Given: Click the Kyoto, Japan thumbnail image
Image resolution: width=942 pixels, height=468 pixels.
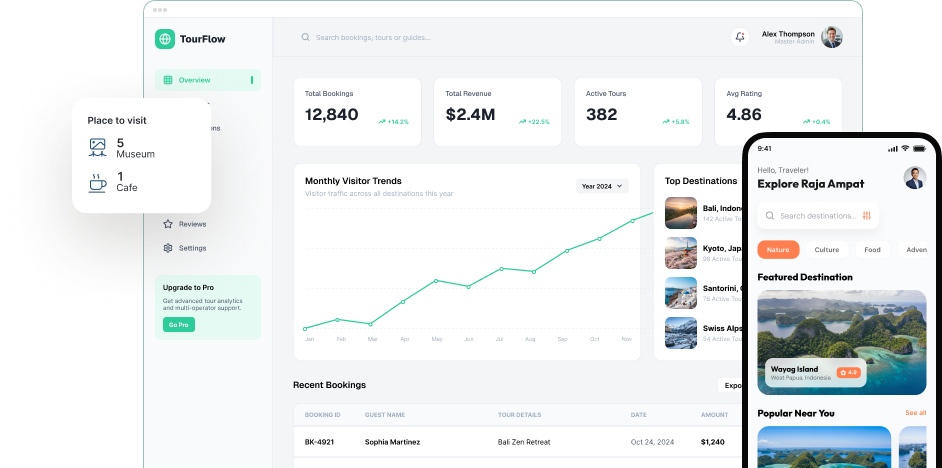Looking at the screenshot, I should [681, 253].
